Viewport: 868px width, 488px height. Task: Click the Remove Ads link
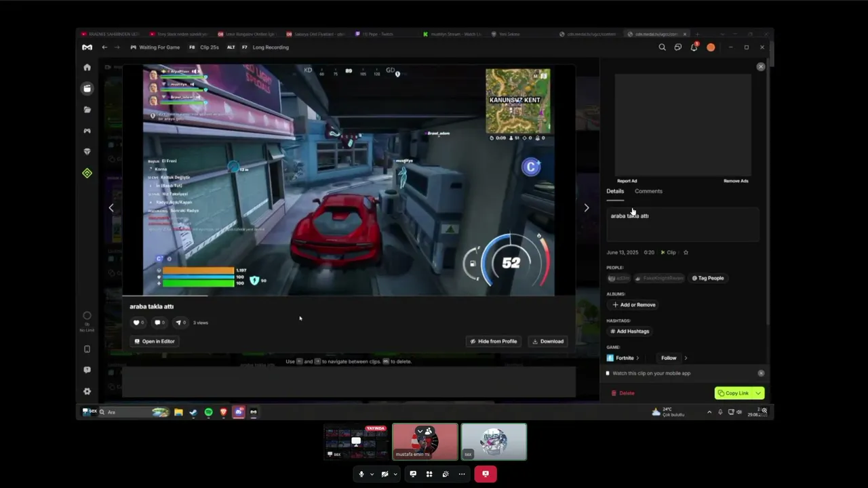736,181
